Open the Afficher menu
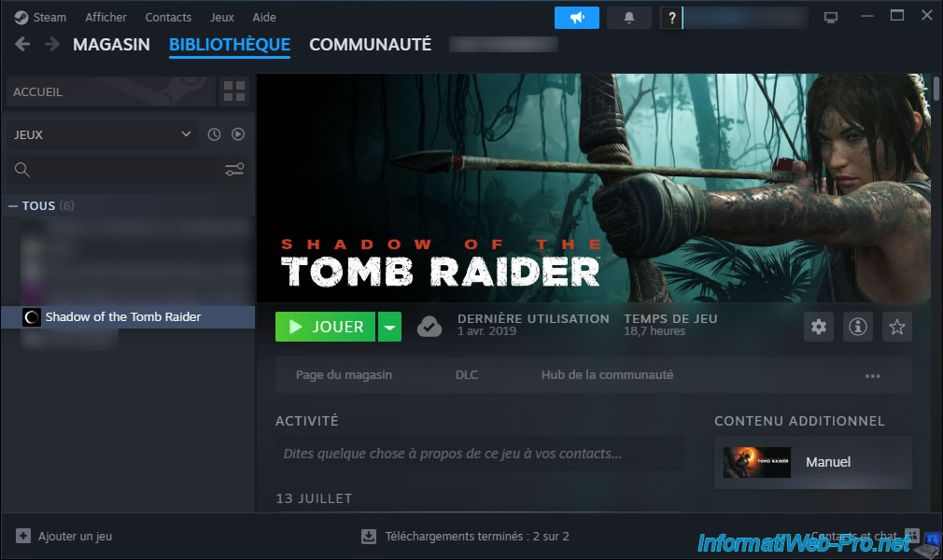943x560 pixels. [x=106, y=18]
